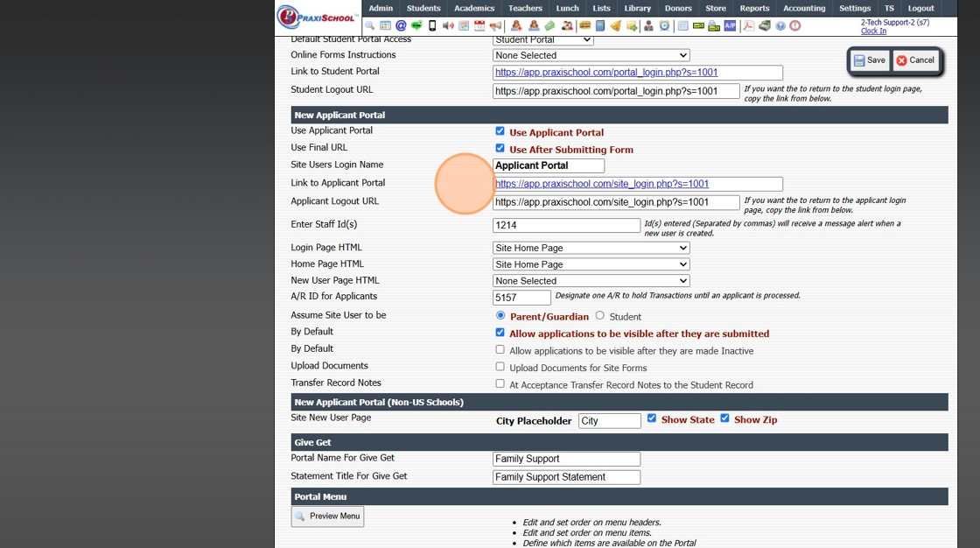Image resolution: width=980 pixels, height=548 pixels.
Task: Click the red power logout icon
Action: 795,25
